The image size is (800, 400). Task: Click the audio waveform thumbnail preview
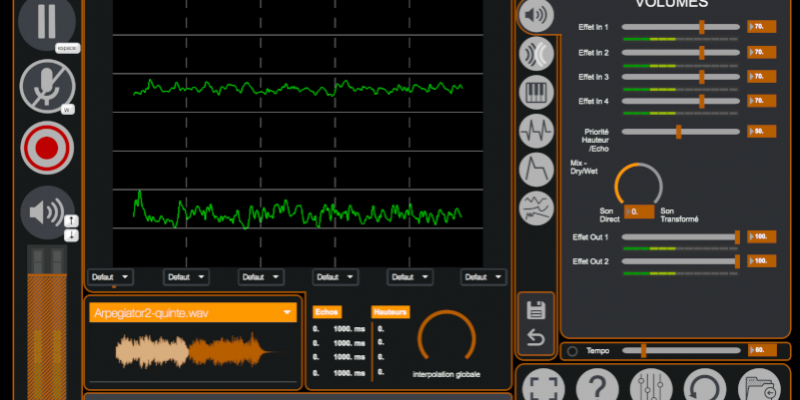pyautogui.click(x=192, y=352)
